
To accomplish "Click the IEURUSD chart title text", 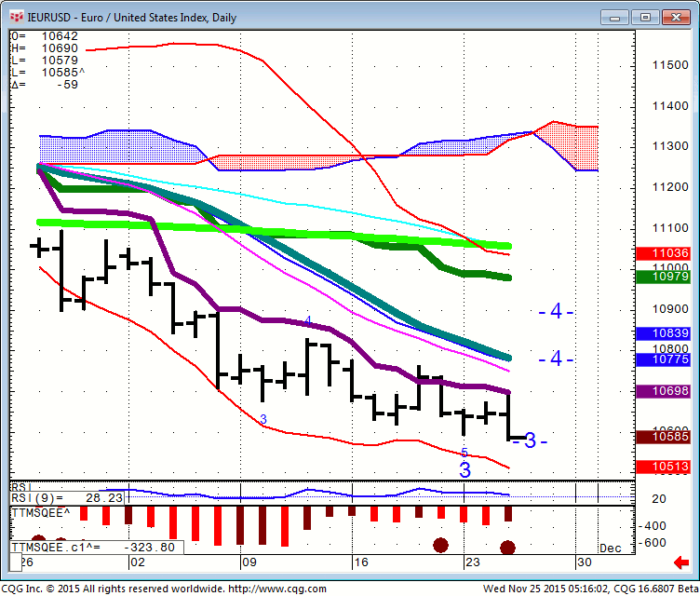I will click(131, 18).
